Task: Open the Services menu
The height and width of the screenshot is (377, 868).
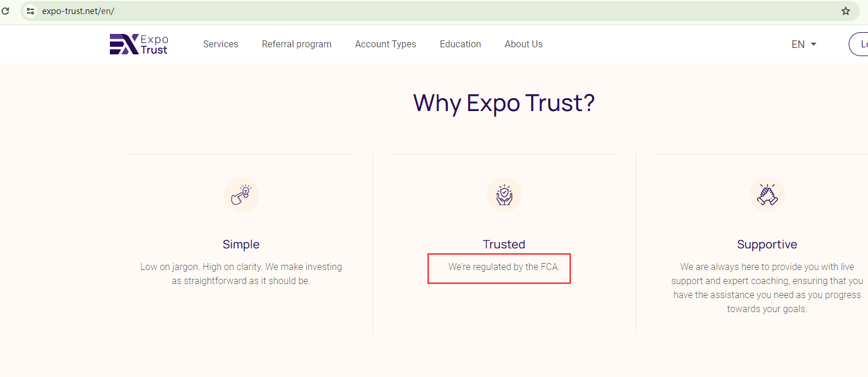Action: click(220, 44)
